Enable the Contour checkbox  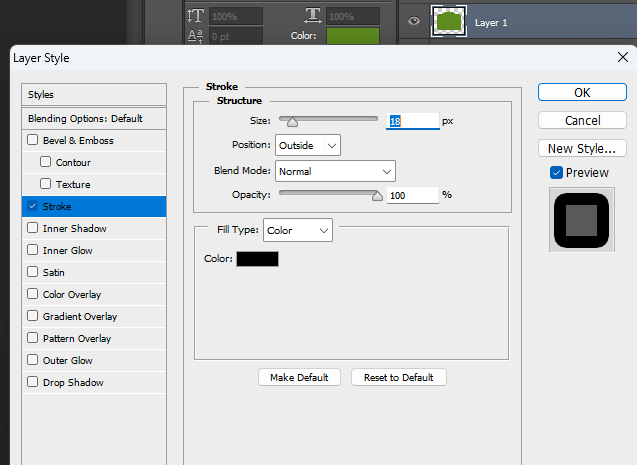pyautogui.click(x=46, y=162)
